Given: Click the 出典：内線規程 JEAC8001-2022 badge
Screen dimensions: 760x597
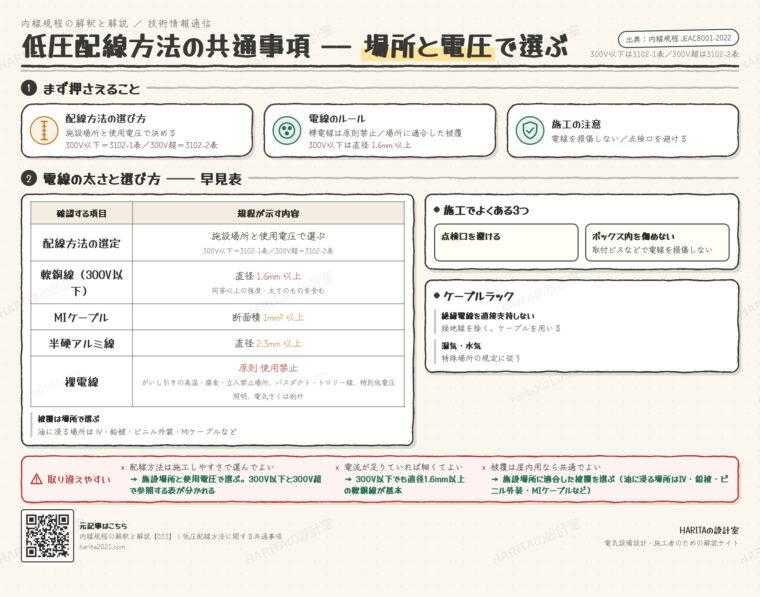Looking at the screenshot, I should pyautogui.click(x=678, y=39).
